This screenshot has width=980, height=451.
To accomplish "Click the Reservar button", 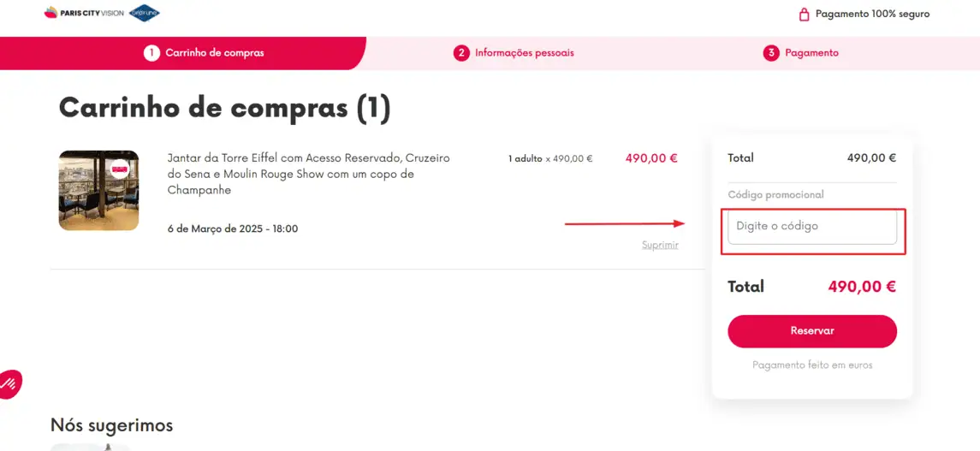I will click(812, 331).
